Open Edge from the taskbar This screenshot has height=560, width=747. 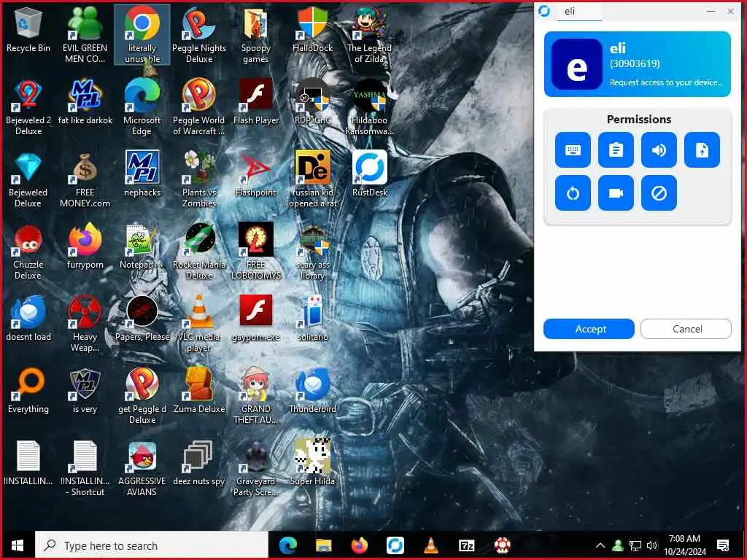coord(287,545)
